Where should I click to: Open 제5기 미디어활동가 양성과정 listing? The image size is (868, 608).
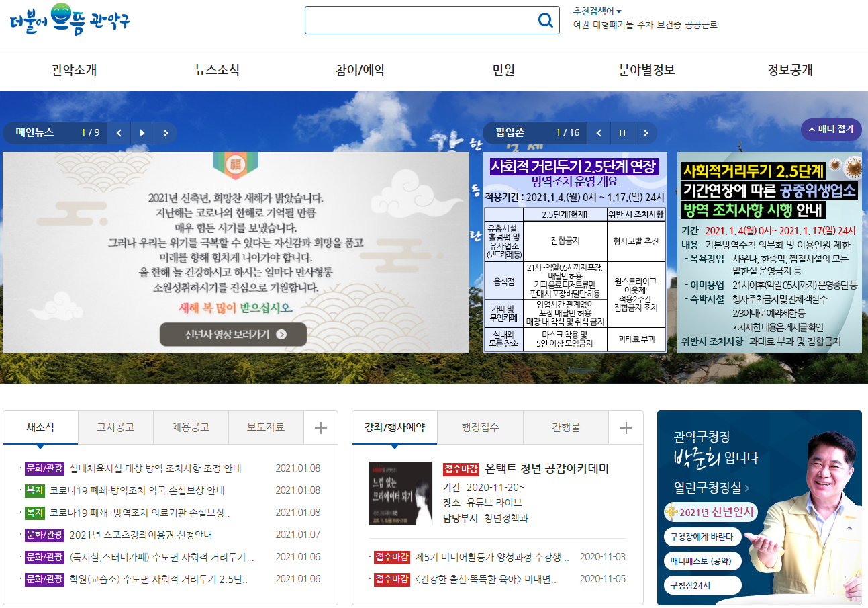492,557
